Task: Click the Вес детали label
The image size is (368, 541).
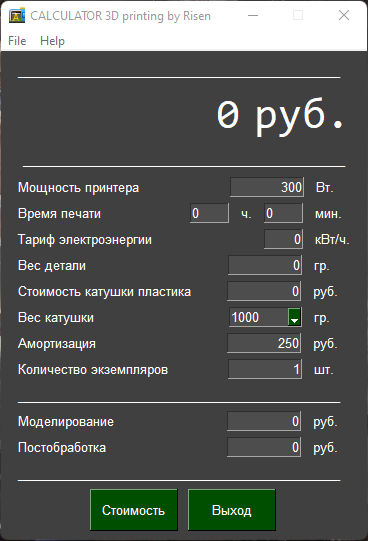Action: (x=52, y=266)
